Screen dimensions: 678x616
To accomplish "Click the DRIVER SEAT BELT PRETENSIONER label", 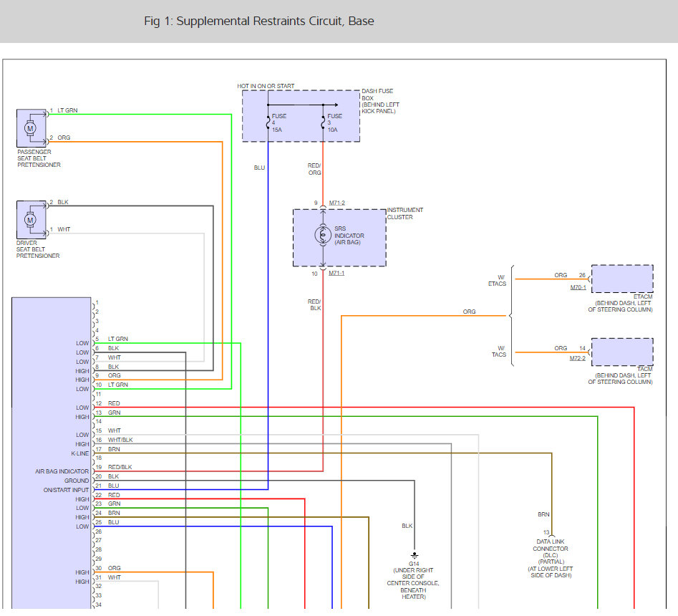I will 38,249.
